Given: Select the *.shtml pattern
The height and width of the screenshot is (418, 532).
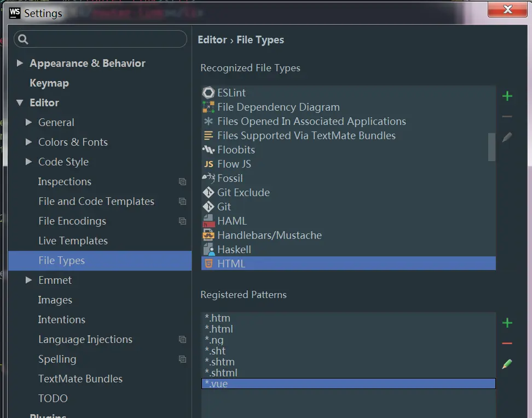Looking at the screenshot, I should 349,373.
